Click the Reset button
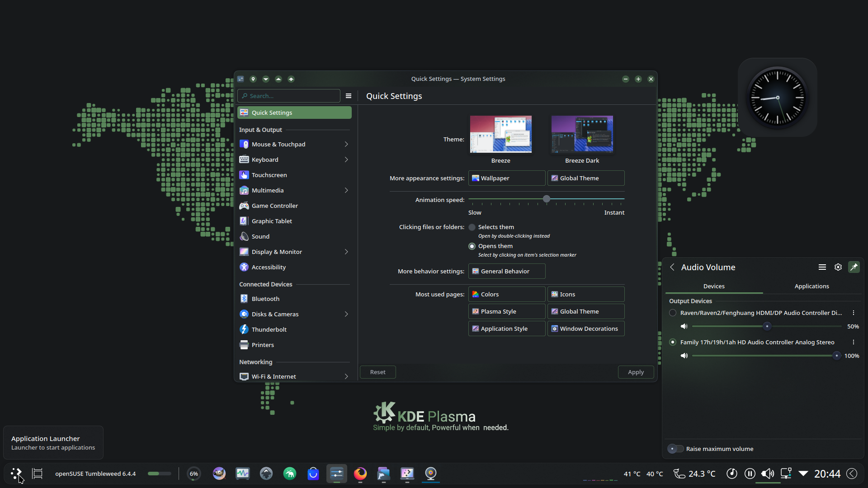 tap(377, 372)
